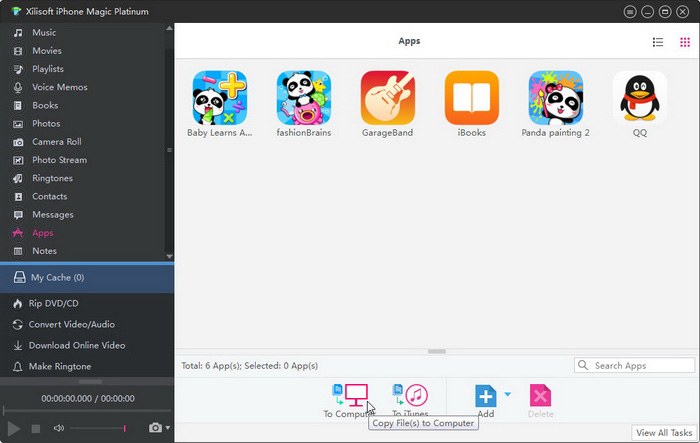Viewport: 700px width, 443px height.
Task: Click the View All Tasks button
Action: click(x=665, y=433)
